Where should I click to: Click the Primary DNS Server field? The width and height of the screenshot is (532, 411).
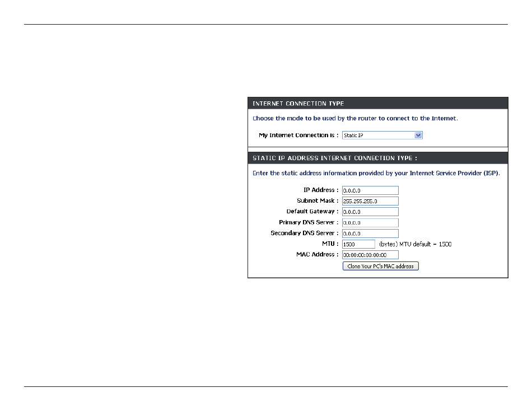pos(370,223)
